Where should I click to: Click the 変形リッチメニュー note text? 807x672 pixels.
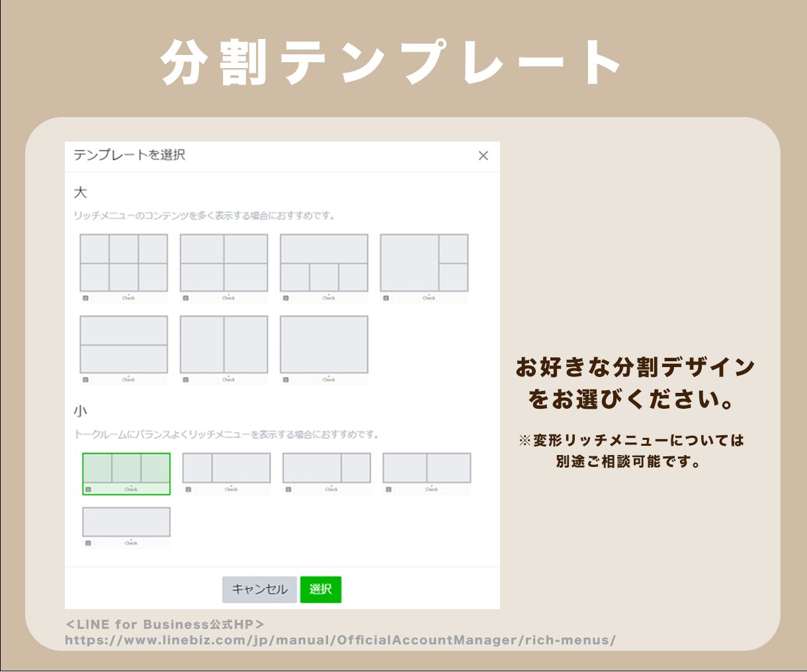(632, 451)
